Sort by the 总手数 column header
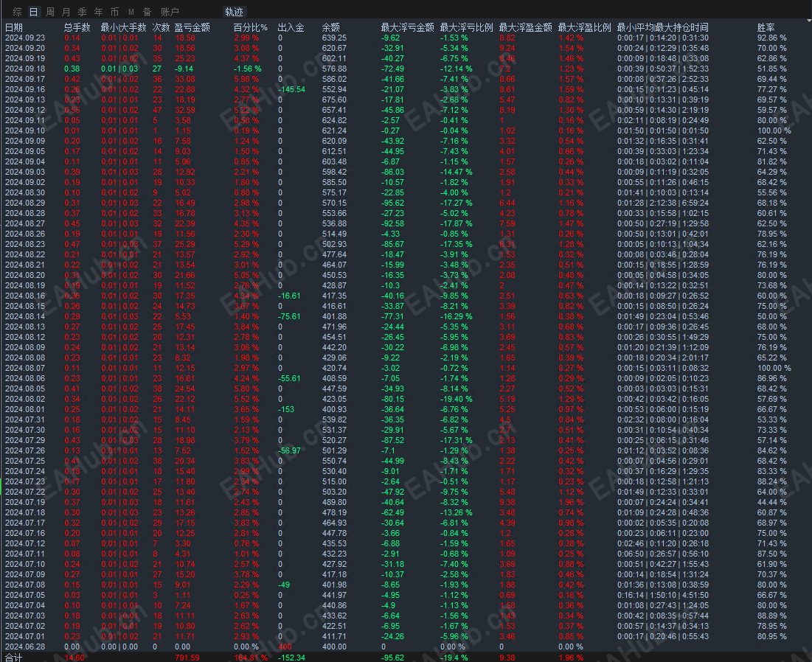The width and height of the screenshot is (812, 662). (x=77, y=27)
